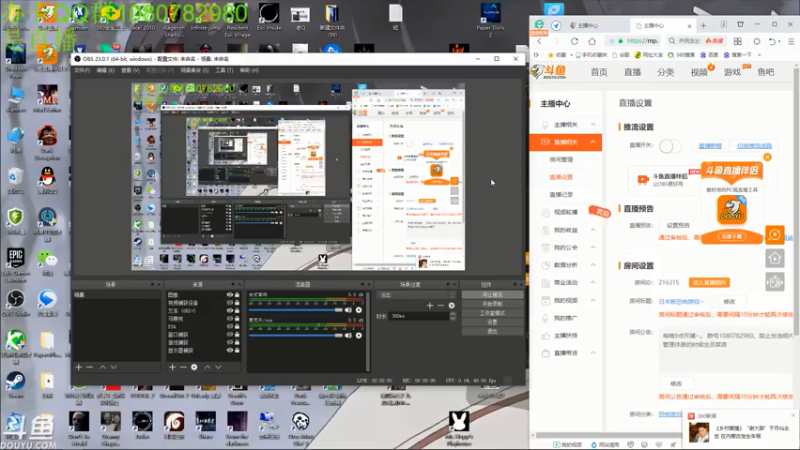Viewport: 800px width, 450px height.
Task: Click 设置预告 button
Action: point(678,225)
